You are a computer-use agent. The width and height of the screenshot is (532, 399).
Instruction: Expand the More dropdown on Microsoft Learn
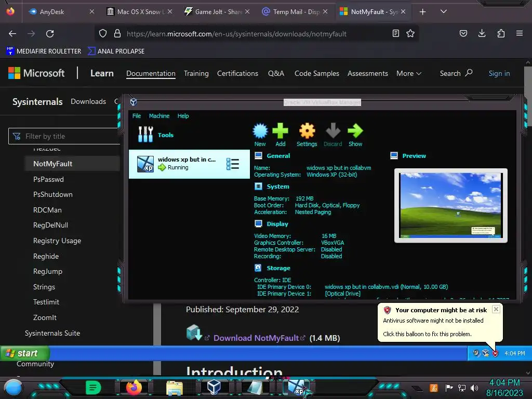(409, 73)
